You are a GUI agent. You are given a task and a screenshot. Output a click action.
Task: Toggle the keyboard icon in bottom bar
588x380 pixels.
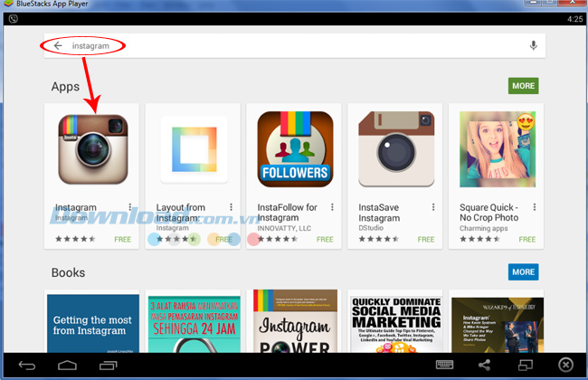(445, 365)
